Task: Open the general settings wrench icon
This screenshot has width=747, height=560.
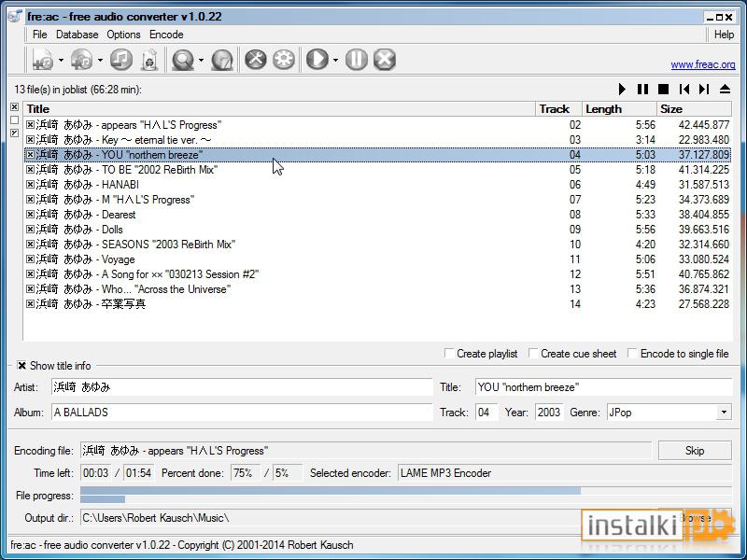Action: click(256, 60)
